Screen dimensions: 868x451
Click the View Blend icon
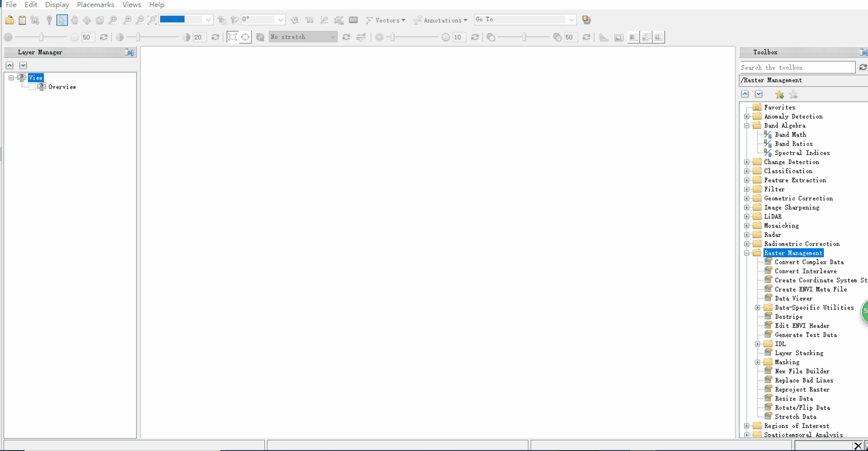[633, 37]
